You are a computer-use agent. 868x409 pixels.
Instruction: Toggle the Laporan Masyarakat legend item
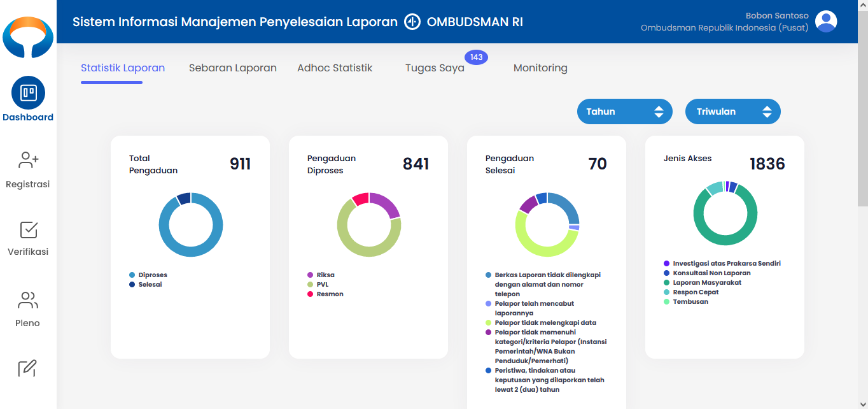pos(706,283)
